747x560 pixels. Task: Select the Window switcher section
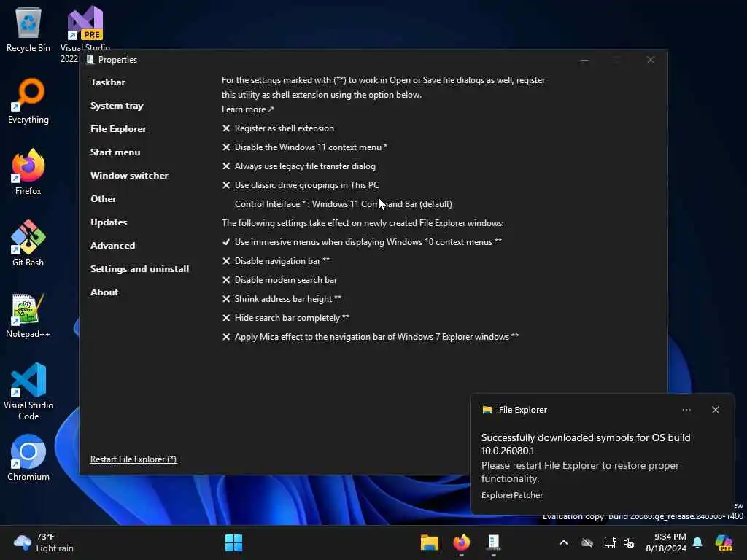click(x=129, y=176)
